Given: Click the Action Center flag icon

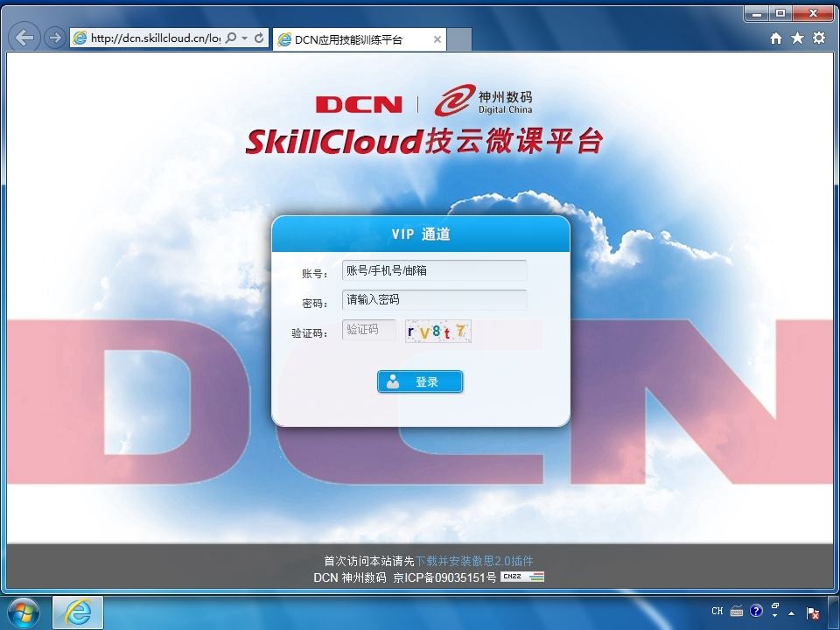Looking at the screenshot, I should 813,612.
